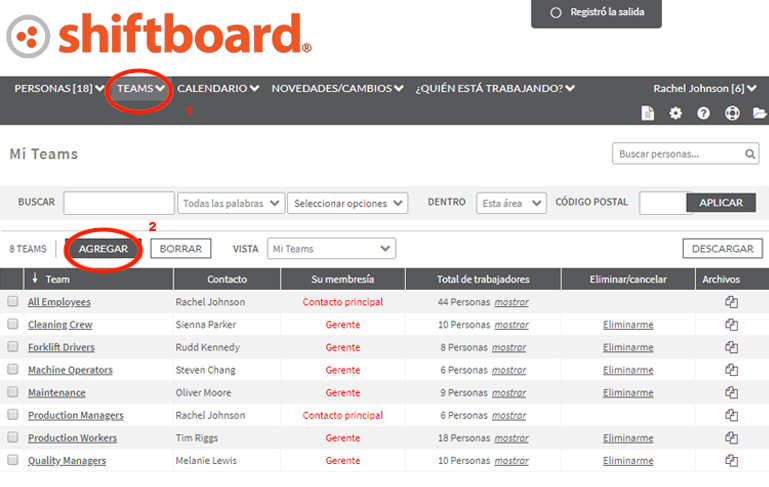Screen dimensions: 769x487
Task: Check the Production Managers checkbox
Action: (x=13, y=414)
